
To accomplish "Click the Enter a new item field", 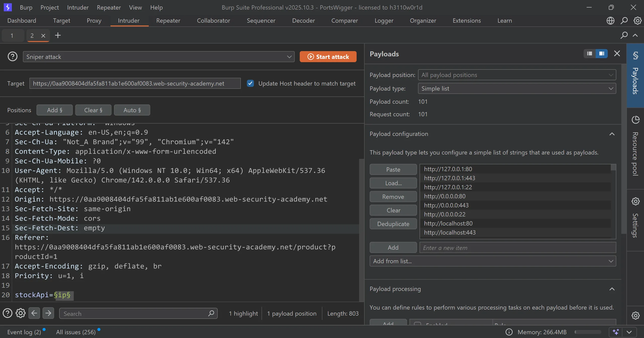I will [x=518, y=248].
